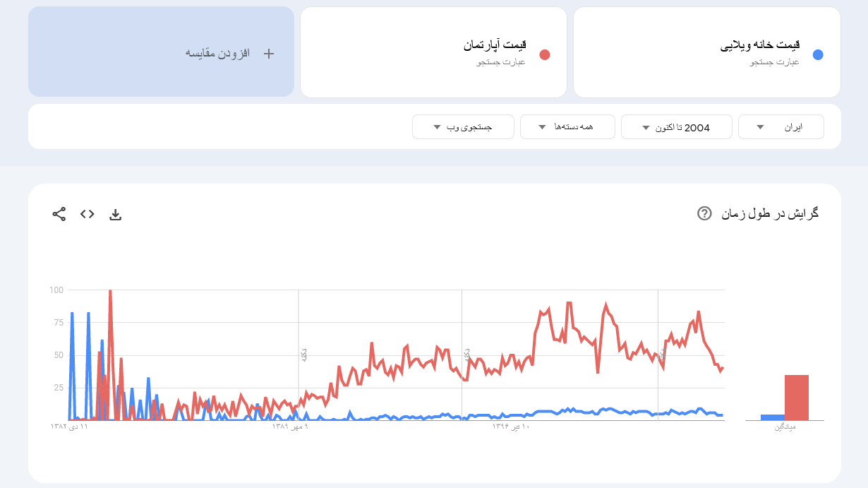
Task: Click the red dot beside قیمت آپارتمان
Action: coord(544,55)
